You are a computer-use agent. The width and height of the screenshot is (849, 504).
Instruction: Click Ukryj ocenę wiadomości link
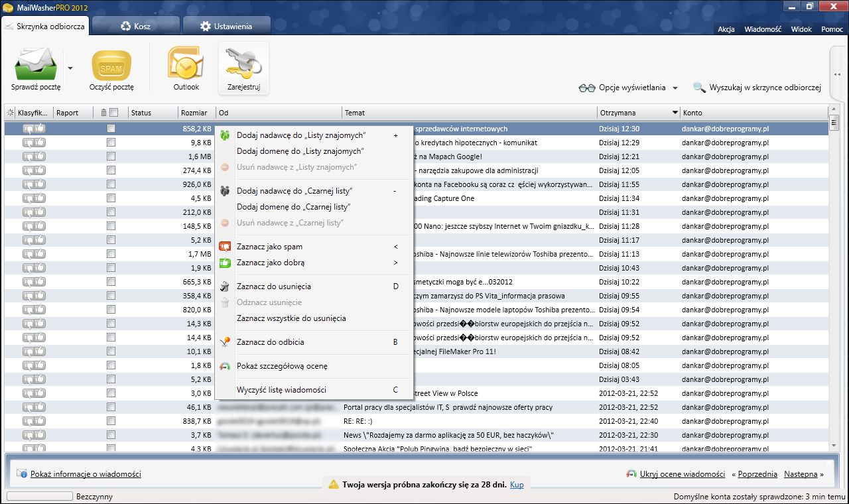682,474
